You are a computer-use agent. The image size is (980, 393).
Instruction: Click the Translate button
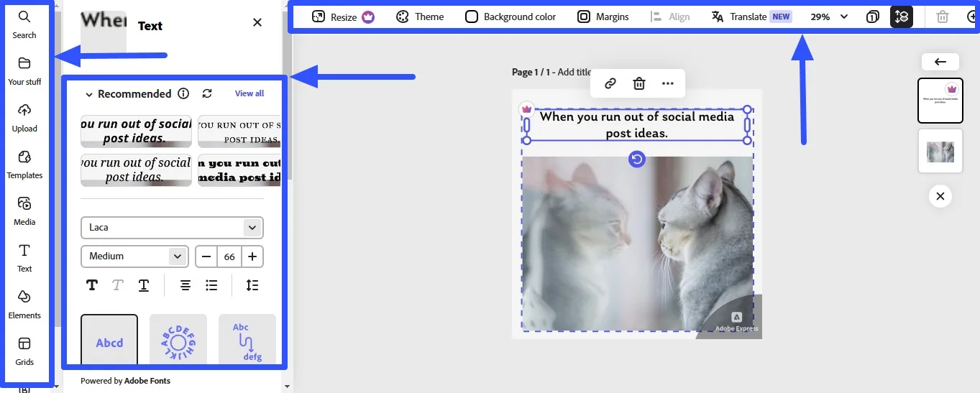coord(751,17)
